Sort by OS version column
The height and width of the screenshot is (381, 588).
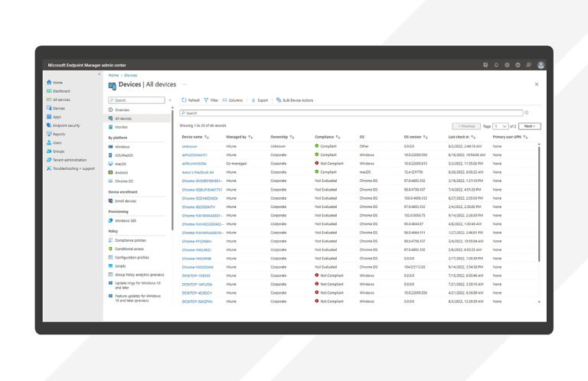416,137
